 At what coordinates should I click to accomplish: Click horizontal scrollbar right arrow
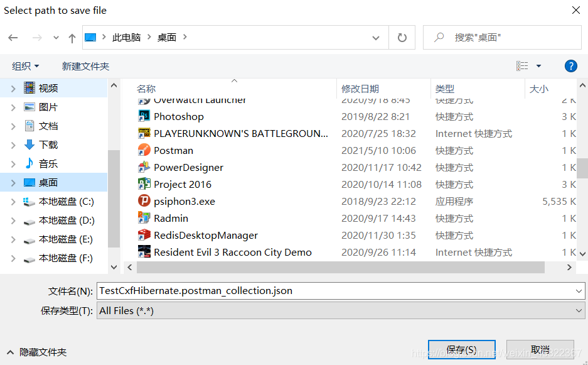click(x=569, y=268)
